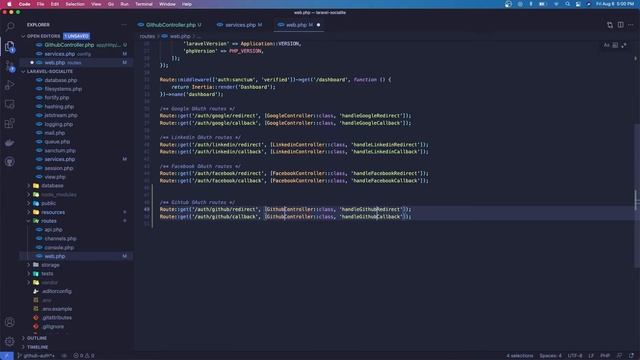Open the Extensions view
The image size is (640, 360).
9,123
